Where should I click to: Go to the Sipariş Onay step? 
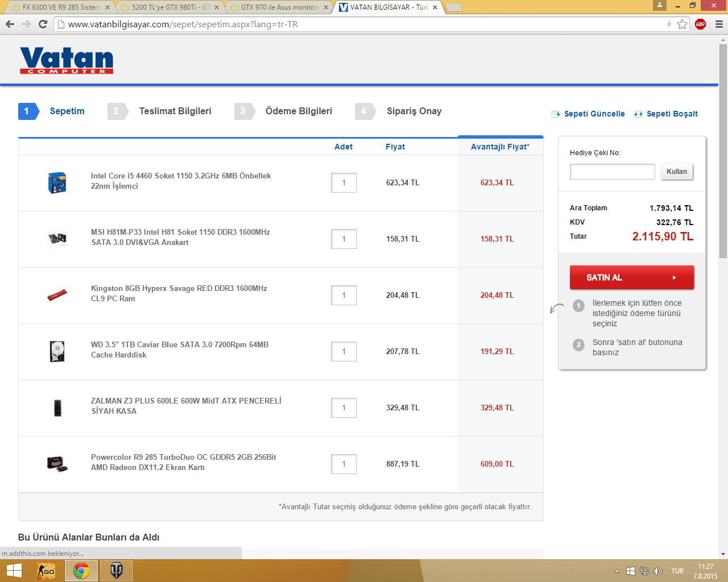399,111
